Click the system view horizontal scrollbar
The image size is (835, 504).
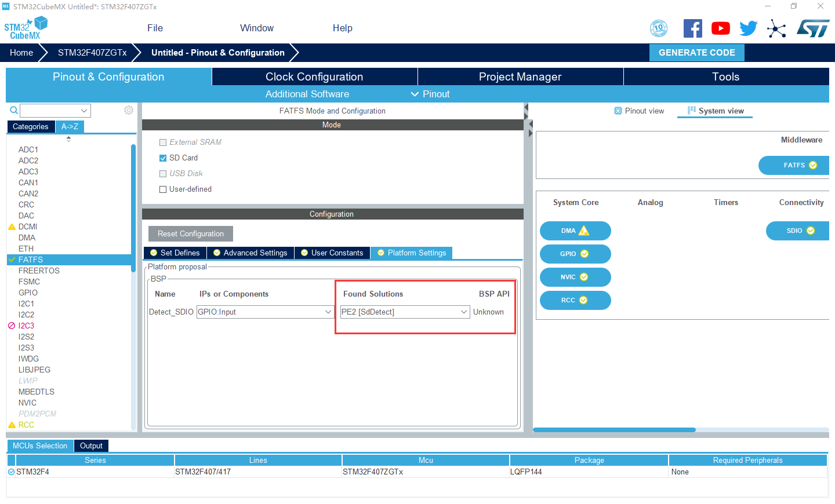point(614,430)
